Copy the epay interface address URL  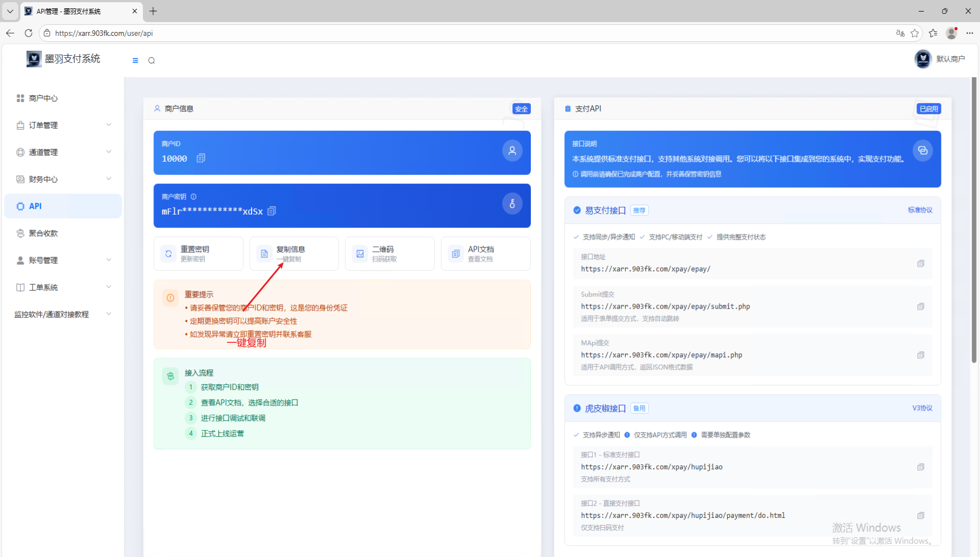pos(920,264)
